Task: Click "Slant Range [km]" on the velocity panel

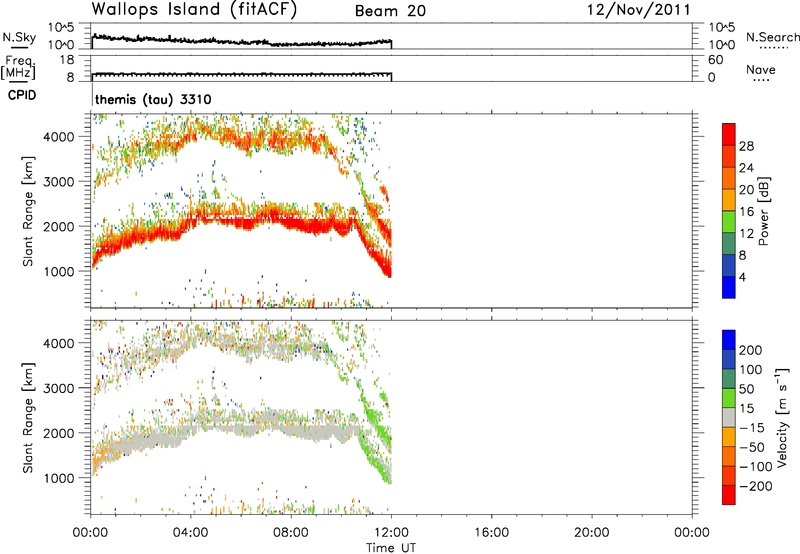Action: pyautogui.click(x=28, y=418)
